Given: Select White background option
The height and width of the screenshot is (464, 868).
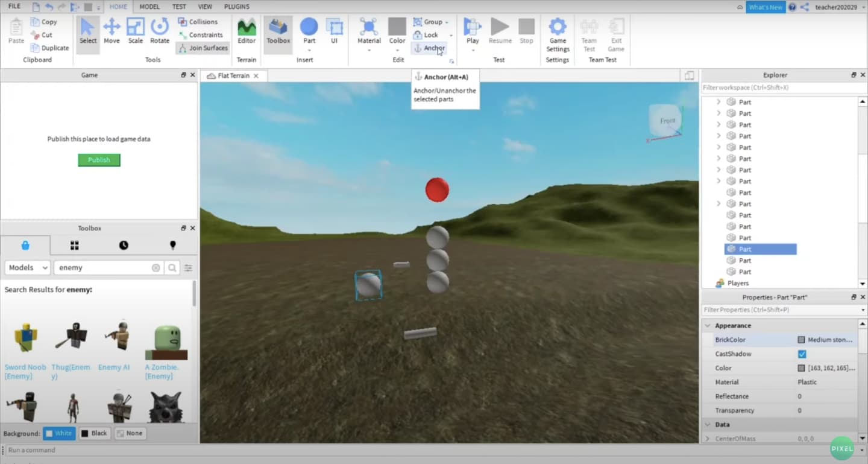Looking at the screenshot, I should pyautogui.click(x=58, y=433).
